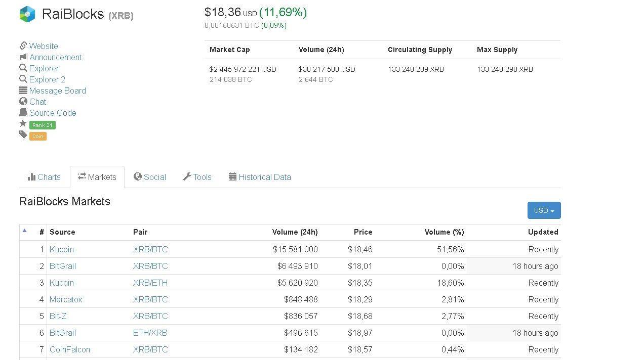
Task: Sort by the # column header
Action: (42, 232)
